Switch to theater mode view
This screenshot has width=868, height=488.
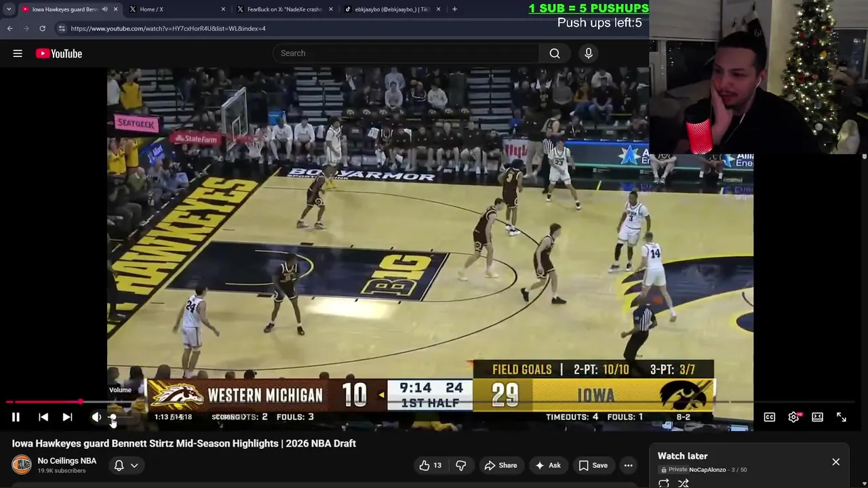(x=817, y=417)
